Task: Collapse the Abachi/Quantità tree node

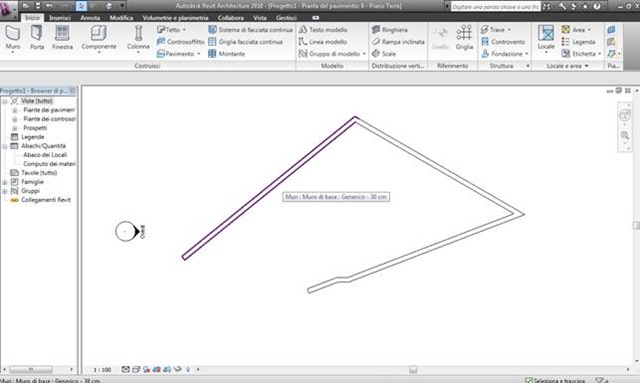Action: click(5, 146)
